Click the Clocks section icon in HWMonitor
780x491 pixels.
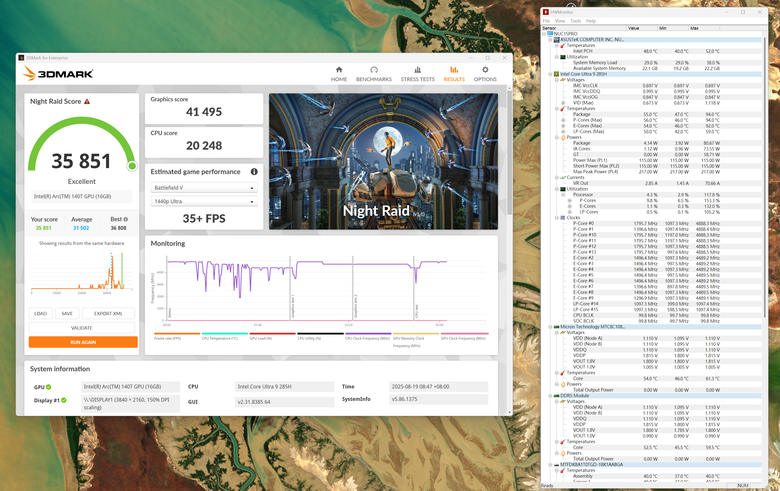coord(563,218)
